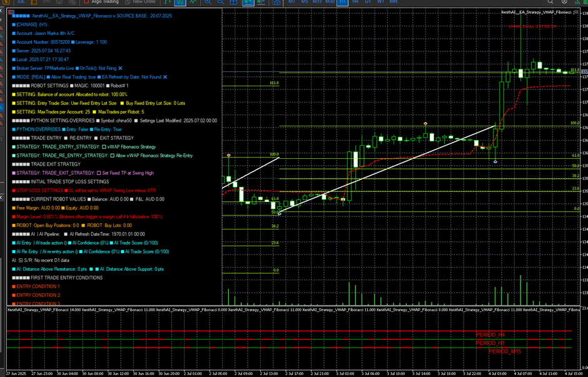This screenshot has height=377, width=588.
Task: Select the M30 timeframe
Action: click(330, 1)
